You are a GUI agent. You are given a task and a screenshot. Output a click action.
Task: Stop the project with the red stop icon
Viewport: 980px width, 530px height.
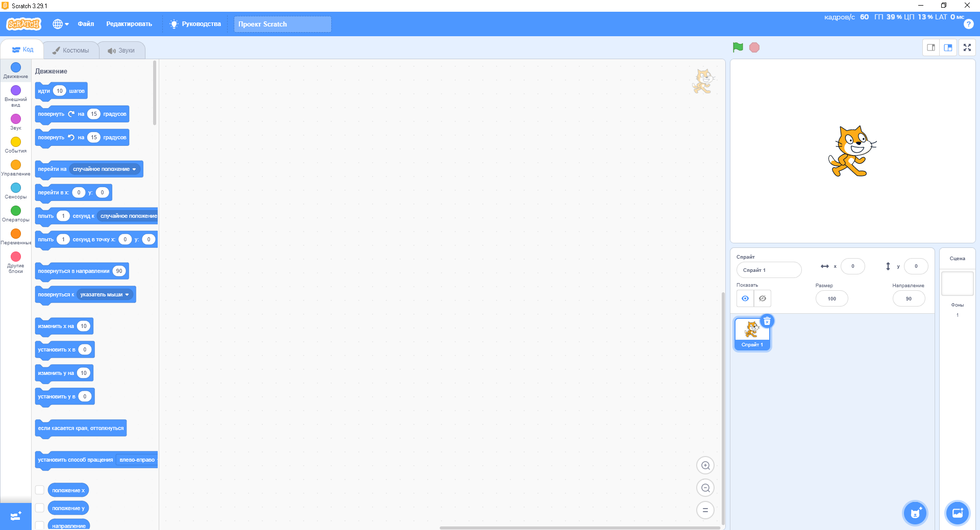tap(754, 47)
